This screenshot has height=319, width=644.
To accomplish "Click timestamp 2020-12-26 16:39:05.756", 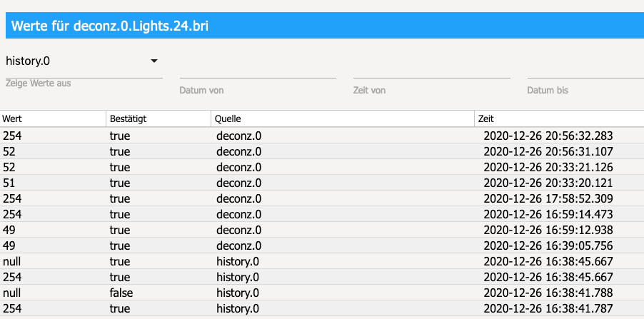I will [548, 245].
